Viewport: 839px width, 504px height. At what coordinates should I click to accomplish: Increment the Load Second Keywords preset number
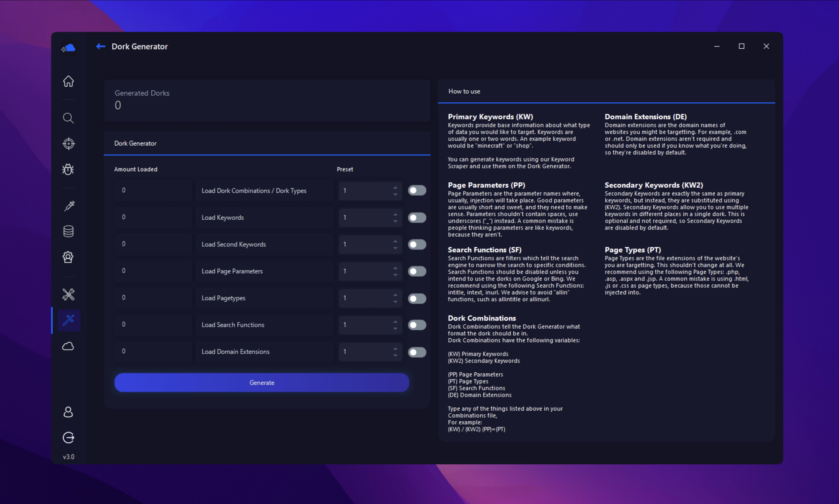click(395, 241)
